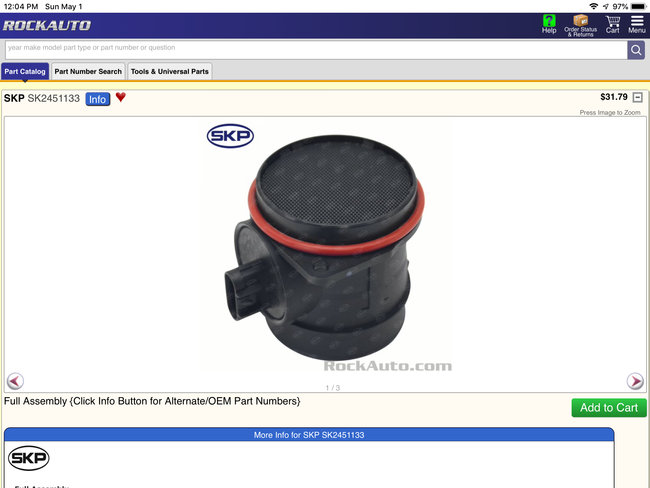Click the More Info for SKP SK2451133 header
The height and width of the screenshot is (488, 650).
tap(309, 435)
